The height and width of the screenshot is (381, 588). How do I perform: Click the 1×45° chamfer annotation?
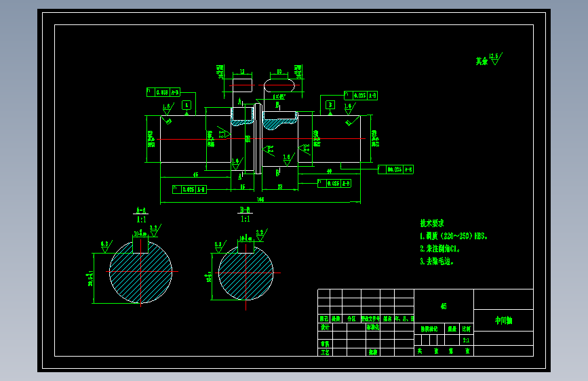point(279,97)
